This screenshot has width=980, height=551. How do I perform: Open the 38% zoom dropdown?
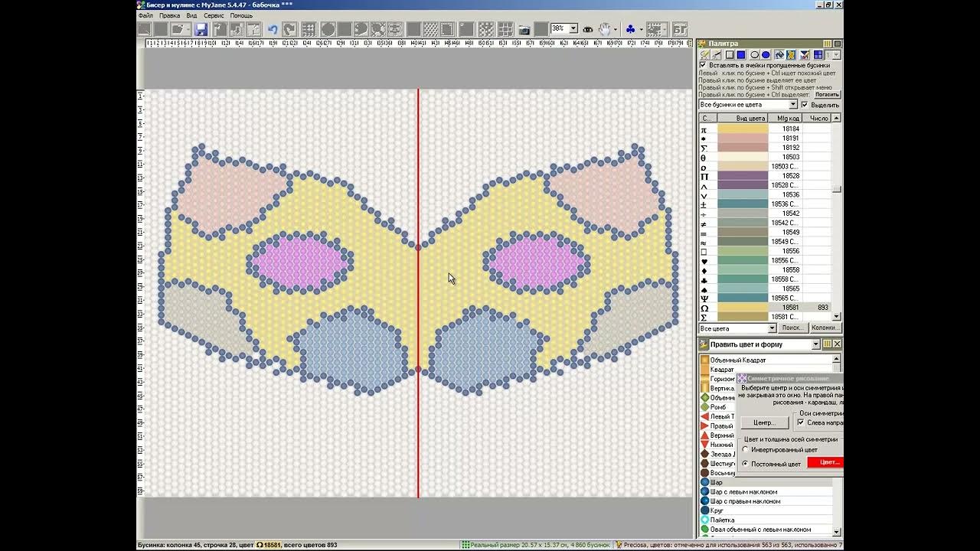[573, 28]
